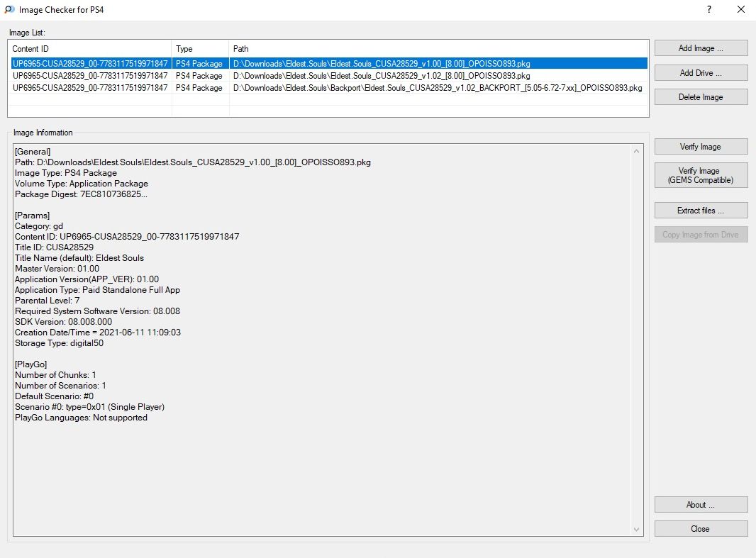
Task: Select the v1.00_[8.00] package row
Action: (329, 64)
